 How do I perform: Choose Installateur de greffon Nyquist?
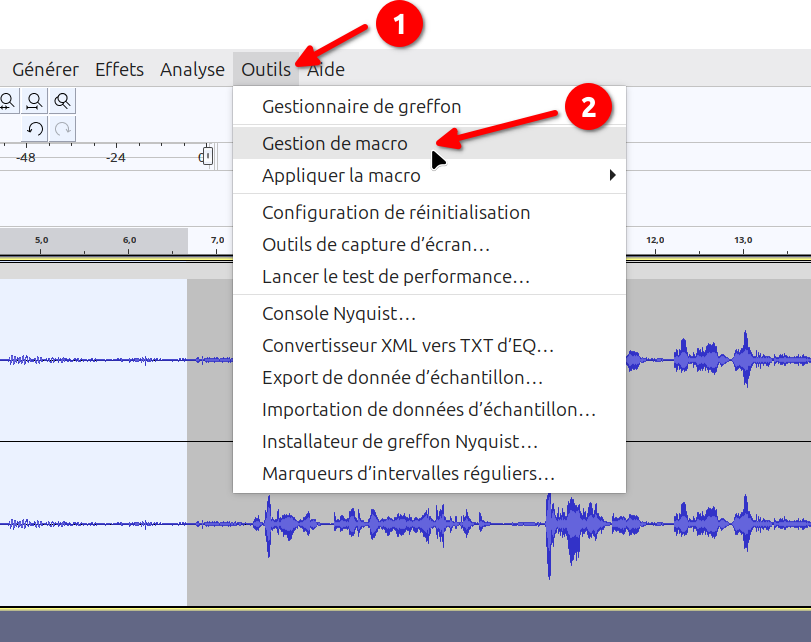click(x=400, y=442)
